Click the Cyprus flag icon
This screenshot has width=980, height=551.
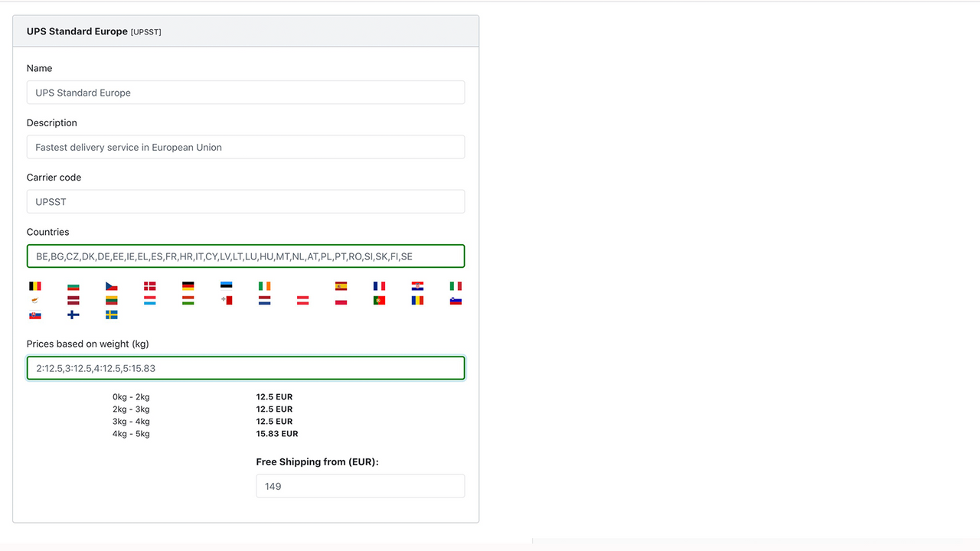coord(34,301)
